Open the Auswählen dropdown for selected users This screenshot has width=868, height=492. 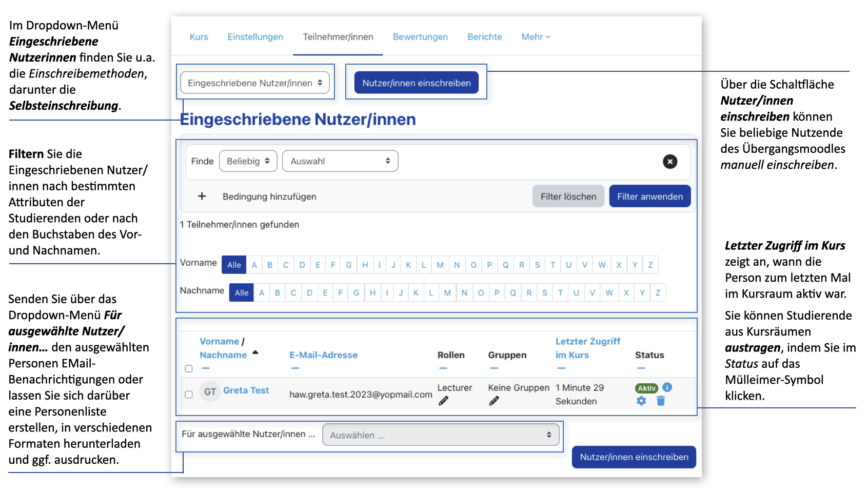pyautogui.click(x=440, y=435)
